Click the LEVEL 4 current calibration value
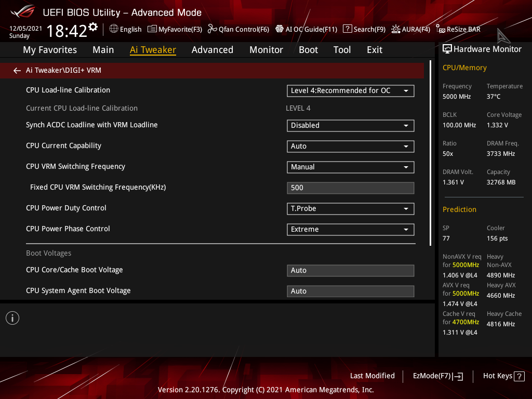The width and height of the screenshot is (532, 399). (x=298, y=108)
